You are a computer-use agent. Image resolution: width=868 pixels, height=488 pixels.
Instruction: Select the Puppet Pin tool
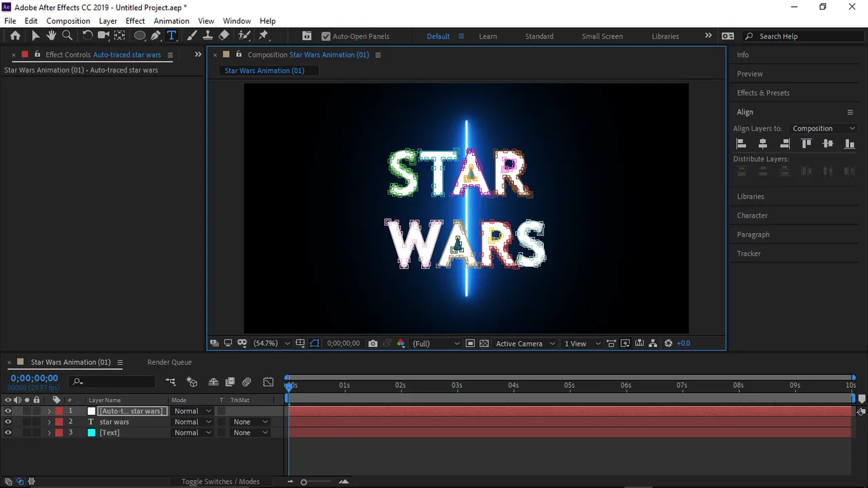pos(264,36)
